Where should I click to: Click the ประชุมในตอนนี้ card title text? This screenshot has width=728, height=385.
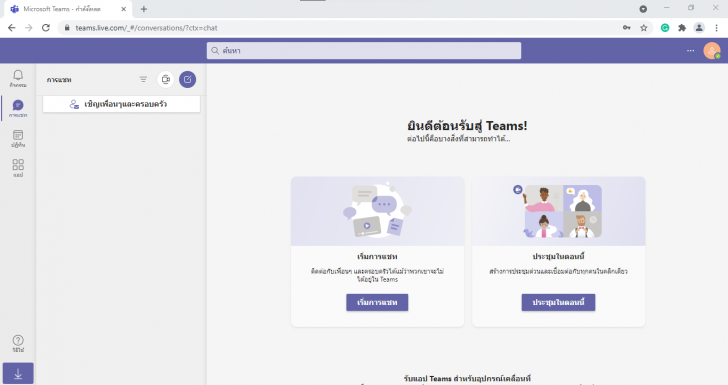(558, 256)
